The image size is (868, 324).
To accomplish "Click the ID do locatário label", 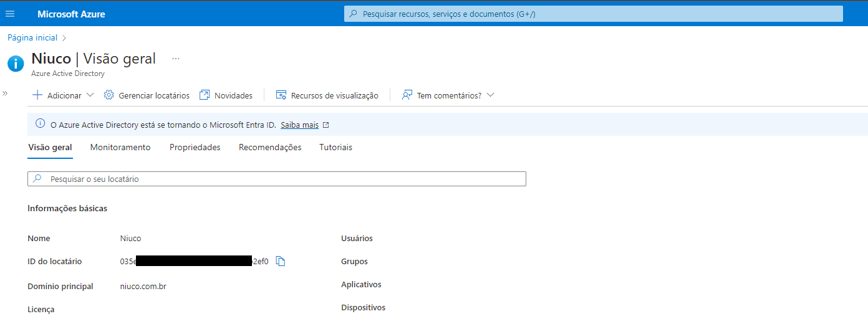I will (x=55, y=262).
